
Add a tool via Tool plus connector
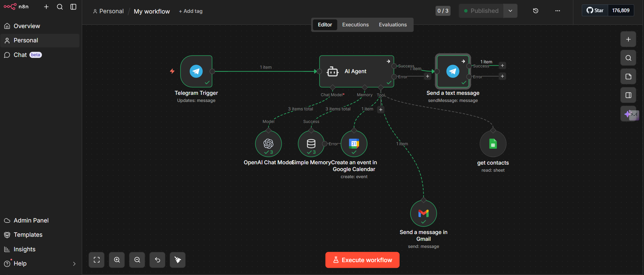tap(381, 109)
